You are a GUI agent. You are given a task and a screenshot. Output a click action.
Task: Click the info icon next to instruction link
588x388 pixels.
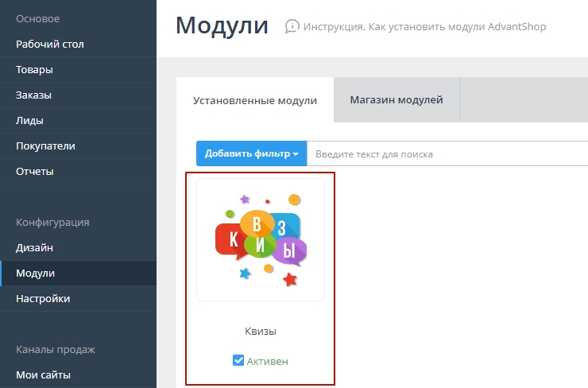[292, 26]
